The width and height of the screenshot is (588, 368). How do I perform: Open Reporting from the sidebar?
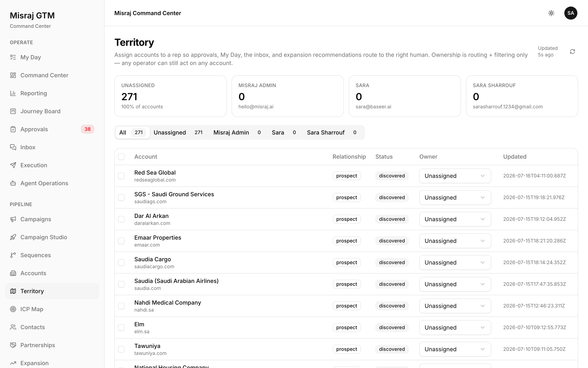pyautogui.click(x=52, y=93)
